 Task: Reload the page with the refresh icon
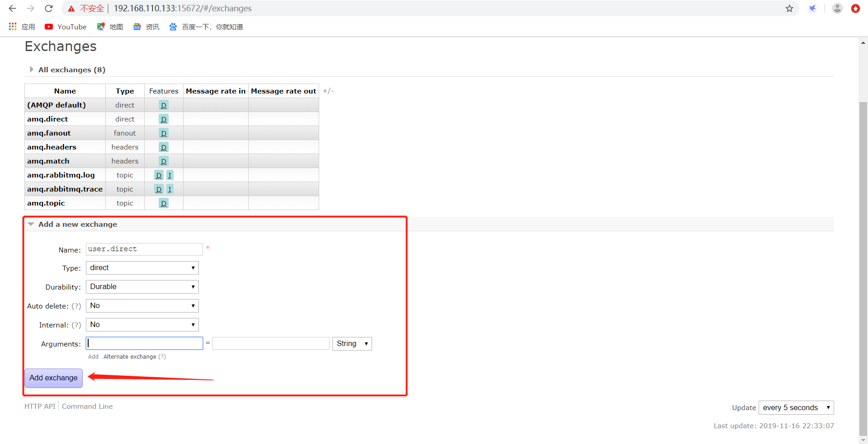pyautogui.click(x=49, y=9)
